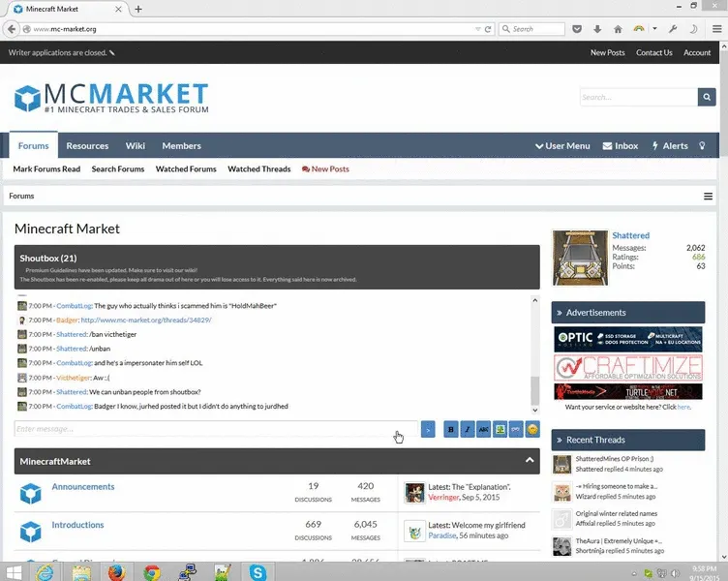Open dropdown arrow beside rainbow extension icon
Viewport: 728px width, 581px height.
tap(654, 29)
